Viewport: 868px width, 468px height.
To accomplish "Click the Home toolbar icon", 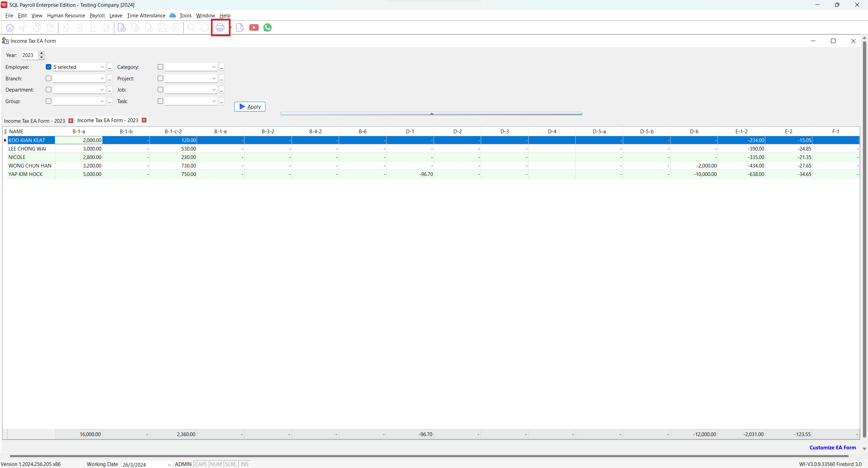I will coord(10,27).
